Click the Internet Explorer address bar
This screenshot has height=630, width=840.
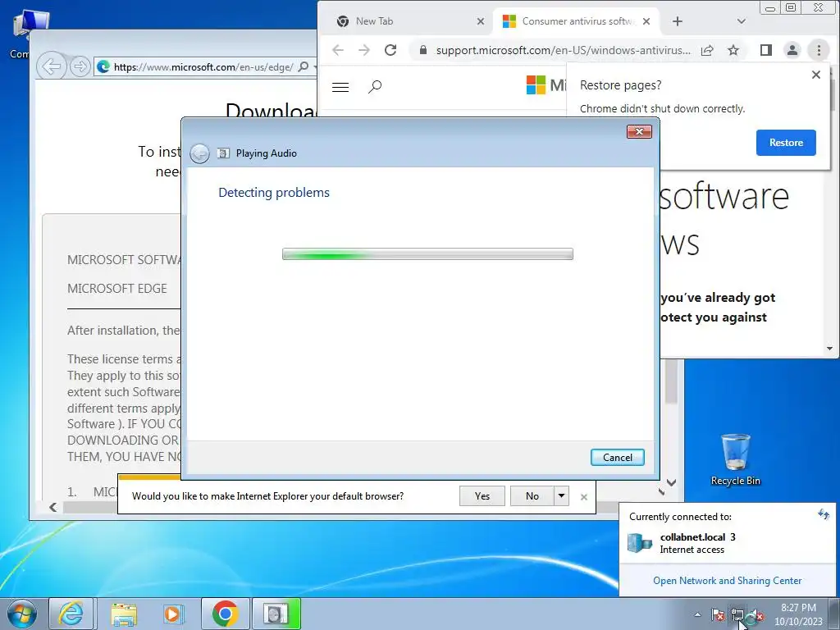(x=203, y=67)
